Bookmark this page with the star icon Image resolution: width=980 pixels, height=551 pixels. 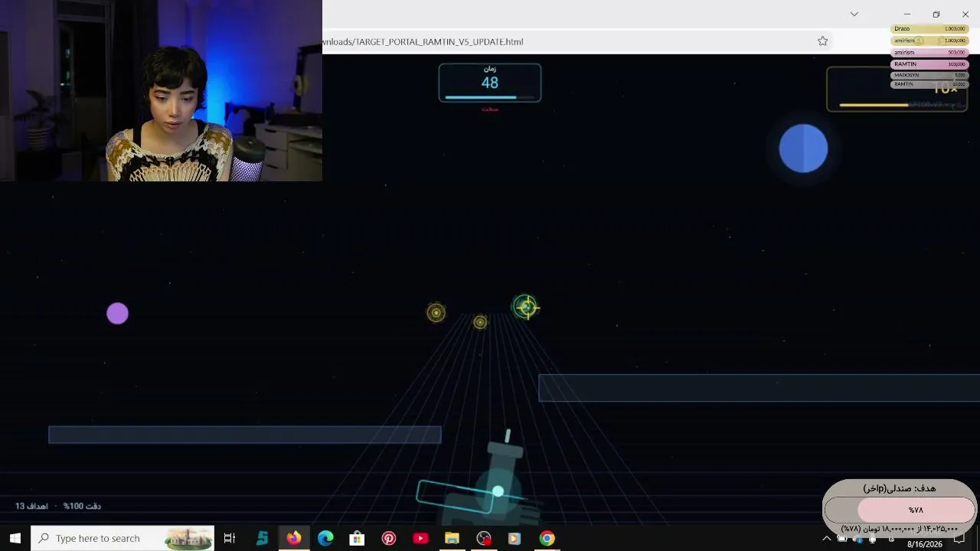pyautogui.click(x=823, y=41)
